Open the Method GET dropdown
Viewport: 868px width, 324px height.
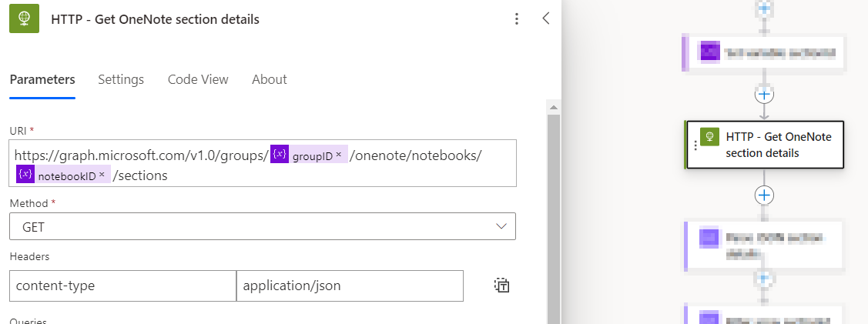coord(263,227)
